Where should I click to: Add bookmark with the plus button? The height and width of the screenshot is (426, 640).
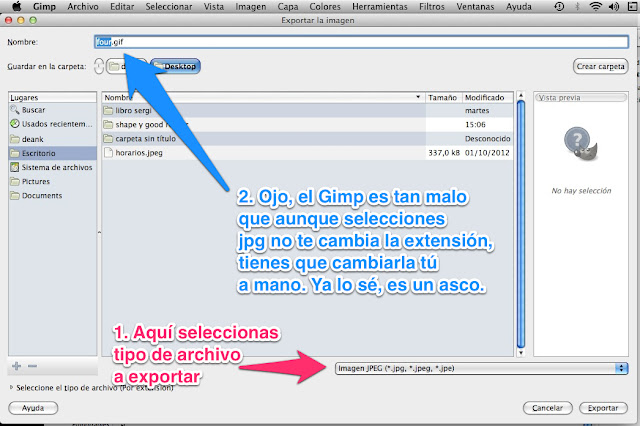coord(17,366)
